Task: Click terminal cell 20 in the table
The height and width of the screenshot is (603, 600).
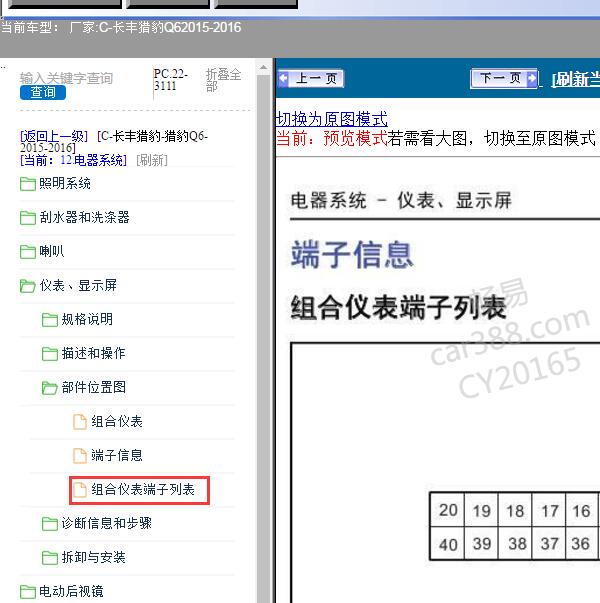Action: pos(448,510)
